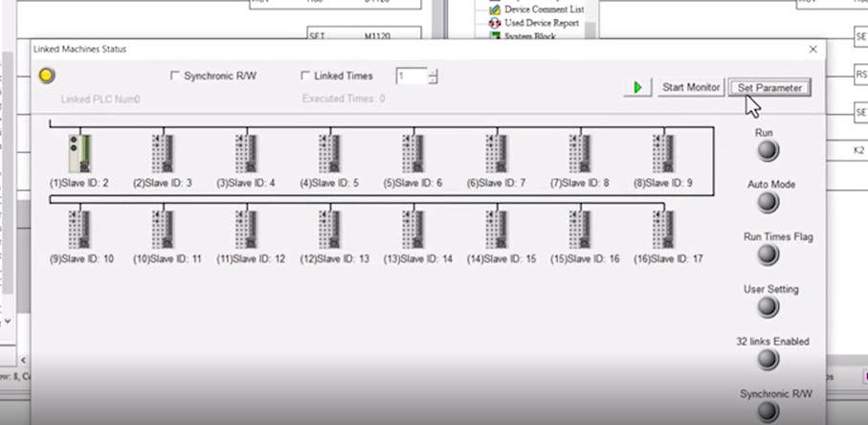This screenshot has width=868, height=425.
Task: Select the Slave ID: 10 PLC icon
Action: [80, 230]
